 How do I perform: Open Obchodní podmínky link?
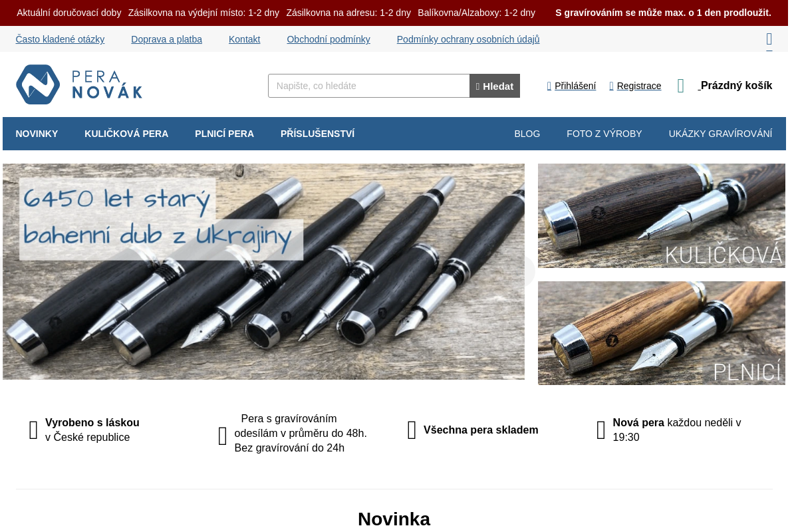point(329,39)
